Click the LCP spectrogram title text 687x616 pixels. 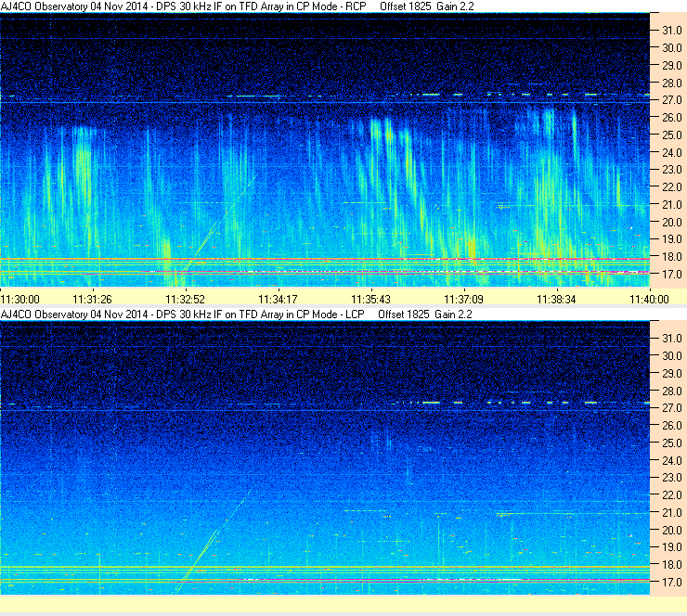point(236,314)
